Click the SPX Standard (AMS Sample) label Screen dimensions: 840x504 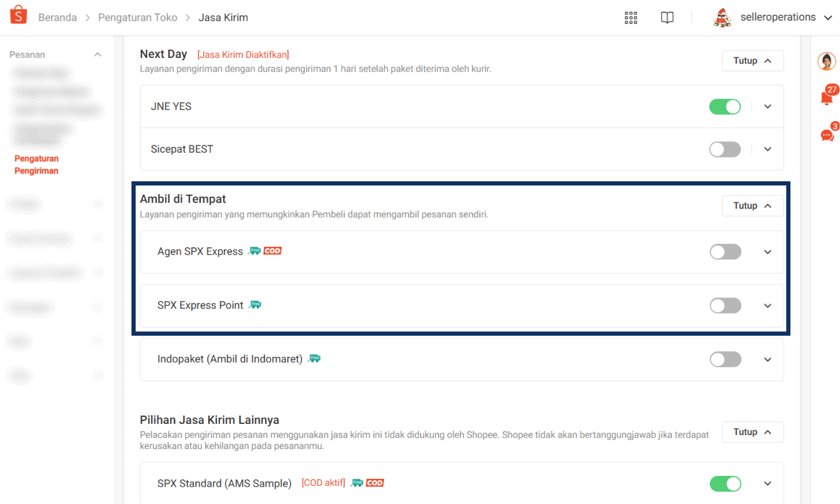point(224,483)
